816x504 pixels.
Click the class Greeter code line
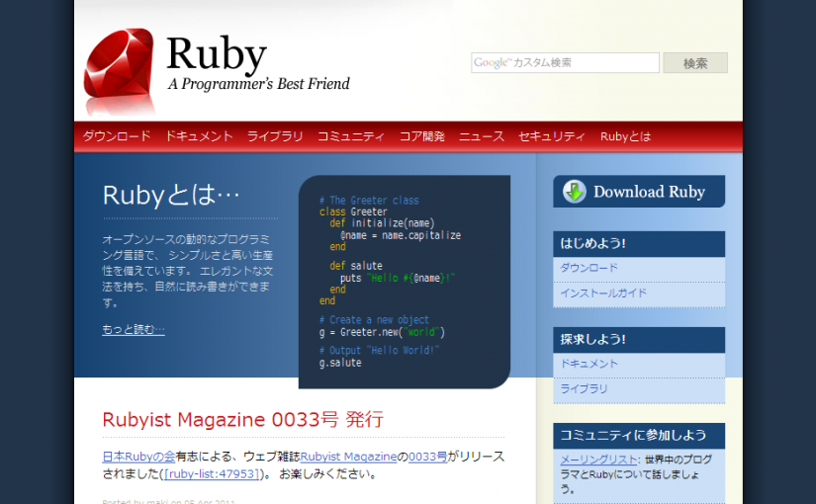[x=353, y=211]
